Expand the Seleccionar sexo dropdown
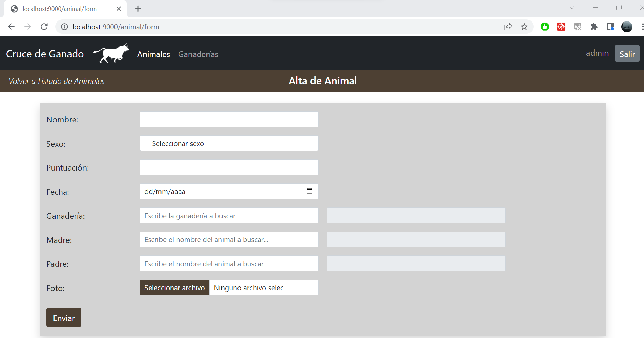The height and width of the screenshot is (338, 644). pos(229,143)
